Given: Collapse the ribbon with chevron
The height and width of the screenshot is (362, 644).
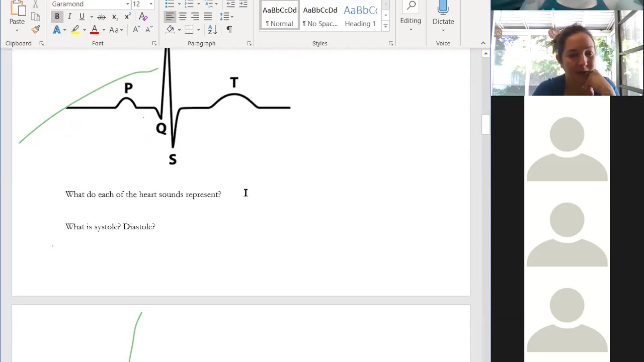Looking at the screenshot, I should pos(483,43).
